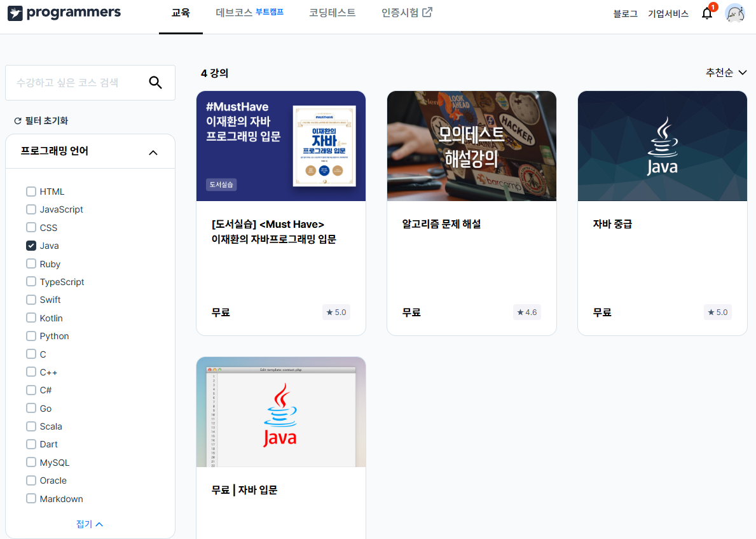The image size is (756, 539).
Task: Check the Dart checkbox
Action: [x=31, y=444]
